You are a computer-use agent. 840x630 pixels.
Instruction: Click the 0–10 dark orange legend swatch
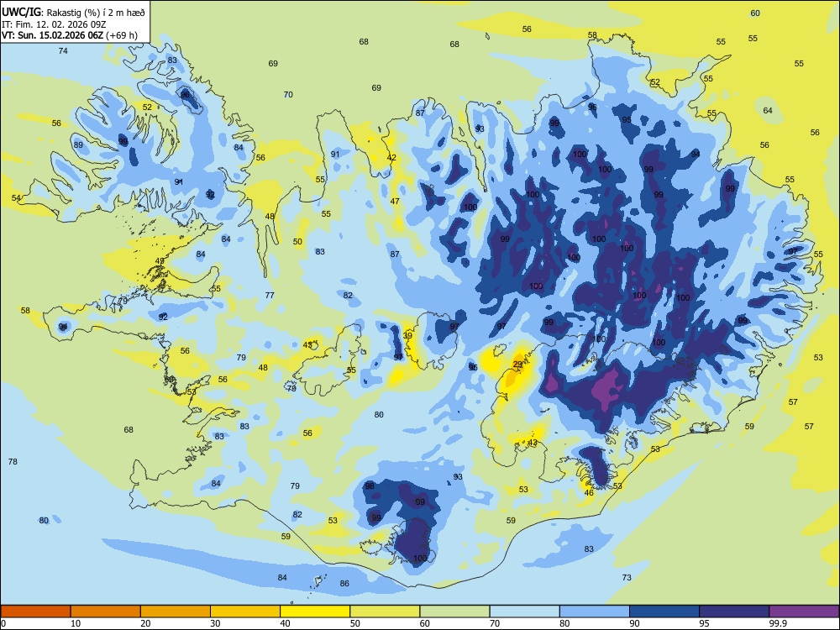[x=36, y=612]
